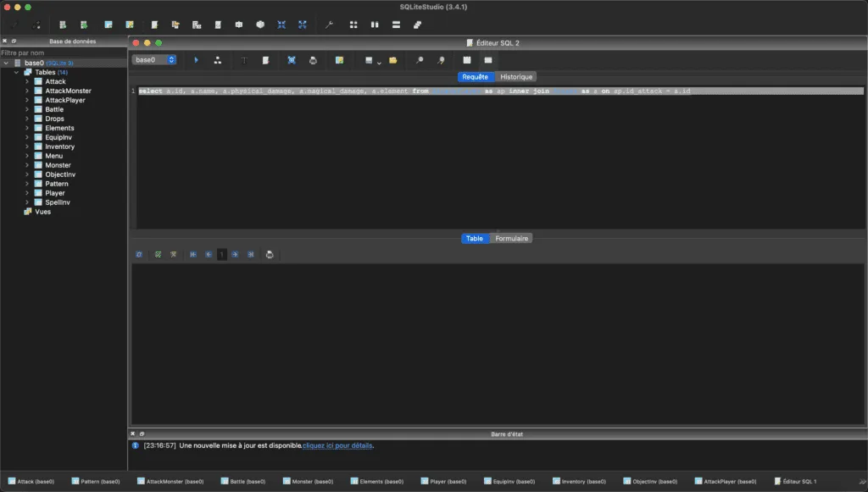Collapse the Tables (14) node
868x492 pixels.
[17, 73]
